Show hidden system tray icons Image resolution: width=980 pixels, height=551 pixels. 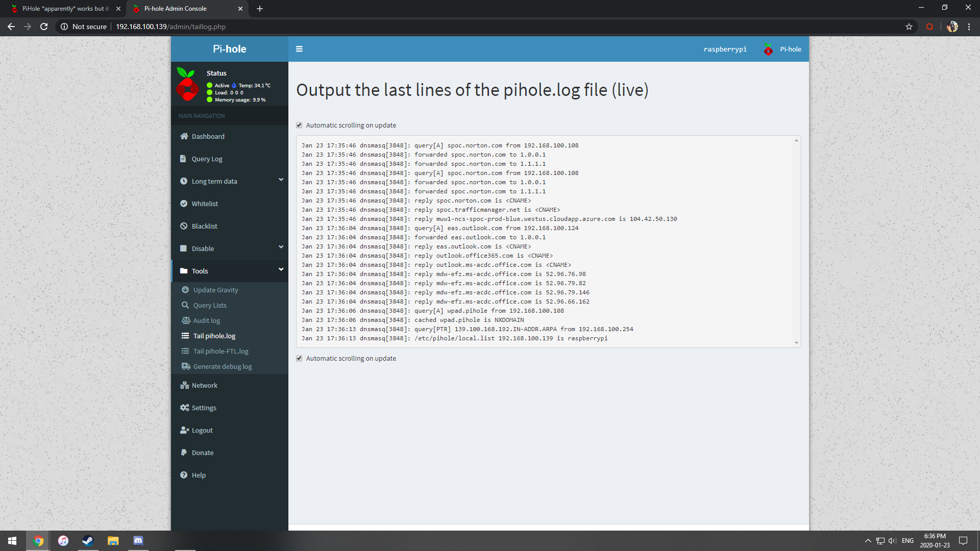pos(868,541)
